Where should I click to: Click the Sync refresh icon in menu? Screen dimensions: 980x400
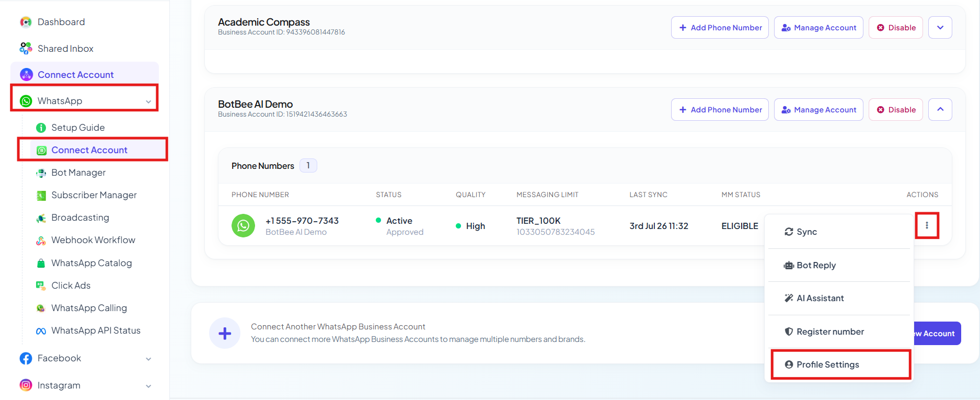pyautogui.click(x=789, y=232)
